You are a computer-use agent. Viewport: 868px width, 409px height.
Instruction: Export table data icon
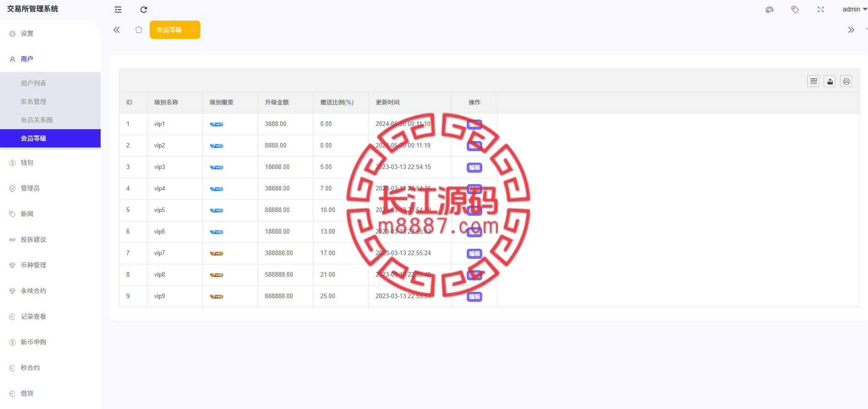pos(830,82)
